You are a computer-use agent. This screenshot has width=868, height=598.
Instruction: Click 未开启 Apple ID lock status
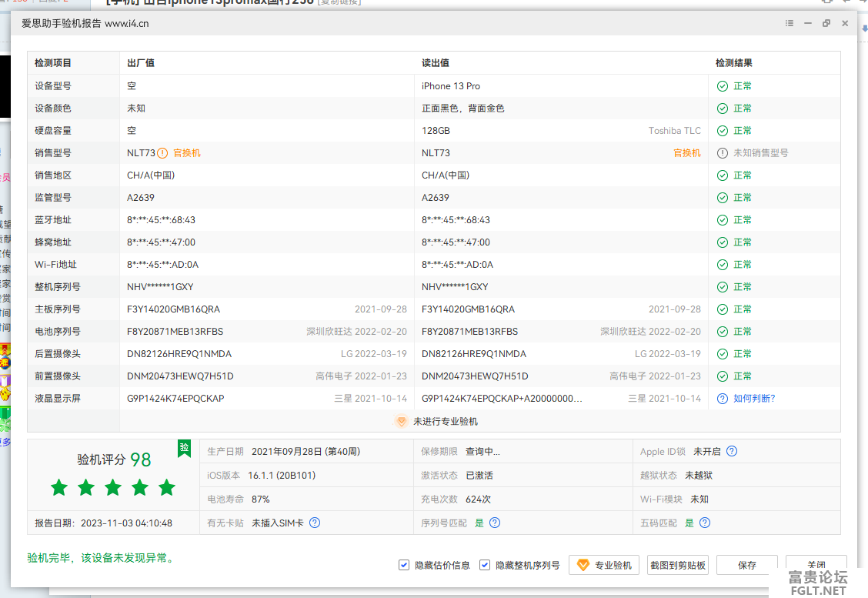pos(707,452)
